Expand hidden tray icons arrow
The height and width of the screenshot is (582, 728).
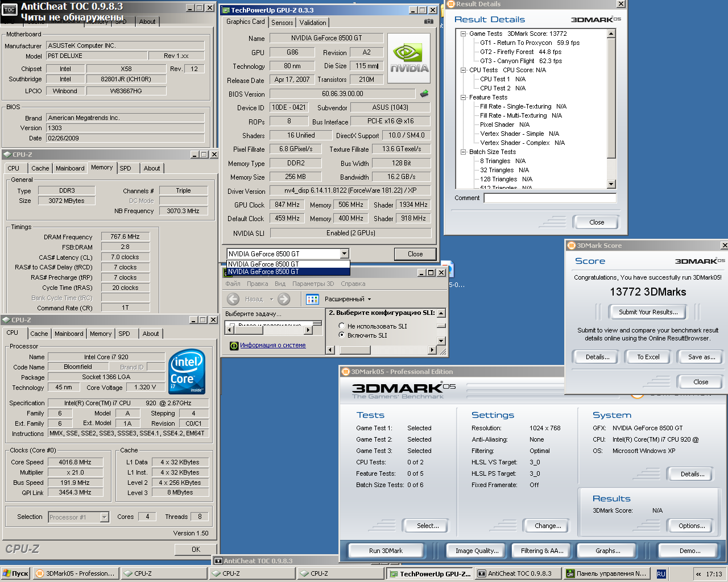tap(698, 574)
